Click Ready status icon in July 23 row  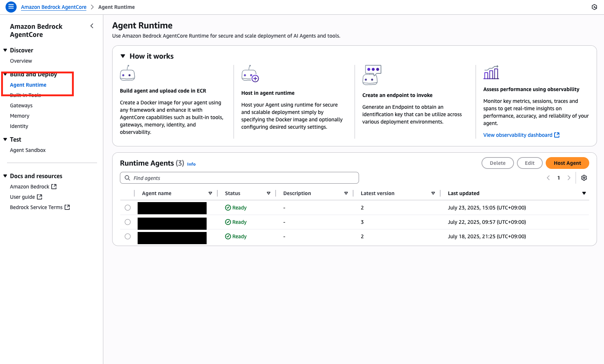(x=228, y=208)
